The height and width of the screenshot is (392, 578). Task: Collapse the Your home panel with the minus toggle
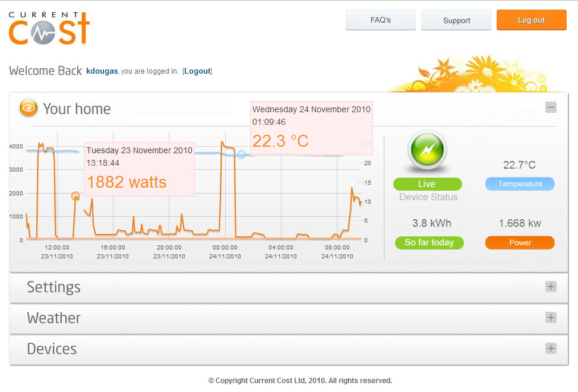pyautogui.click(x=551, y=107)
